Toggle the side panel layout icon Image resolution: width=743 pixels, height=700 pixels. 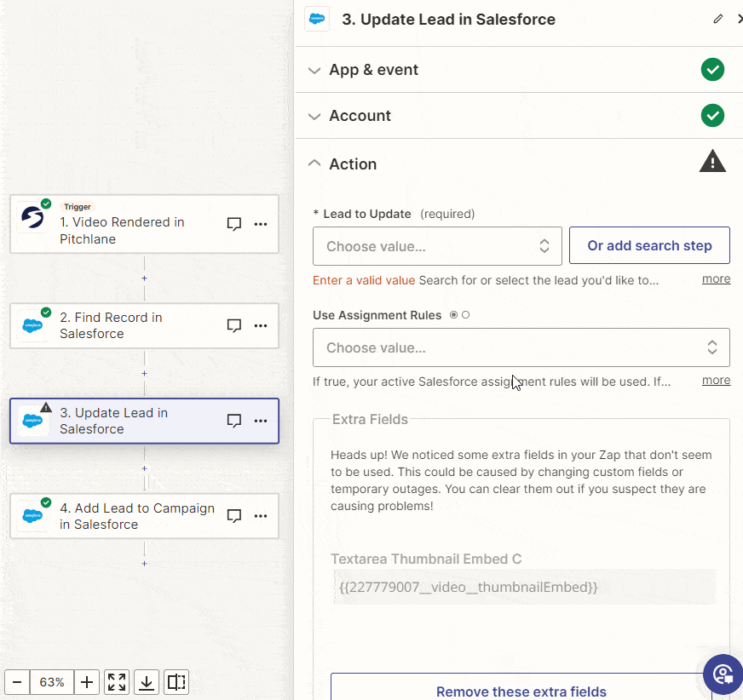point(176,682)
